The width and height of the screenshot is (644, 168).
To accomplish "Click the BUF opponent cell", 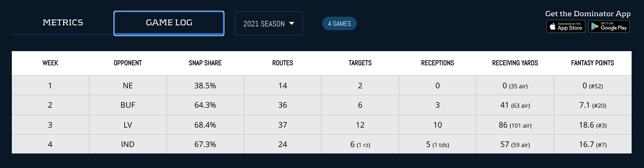I will coord(128,105).
